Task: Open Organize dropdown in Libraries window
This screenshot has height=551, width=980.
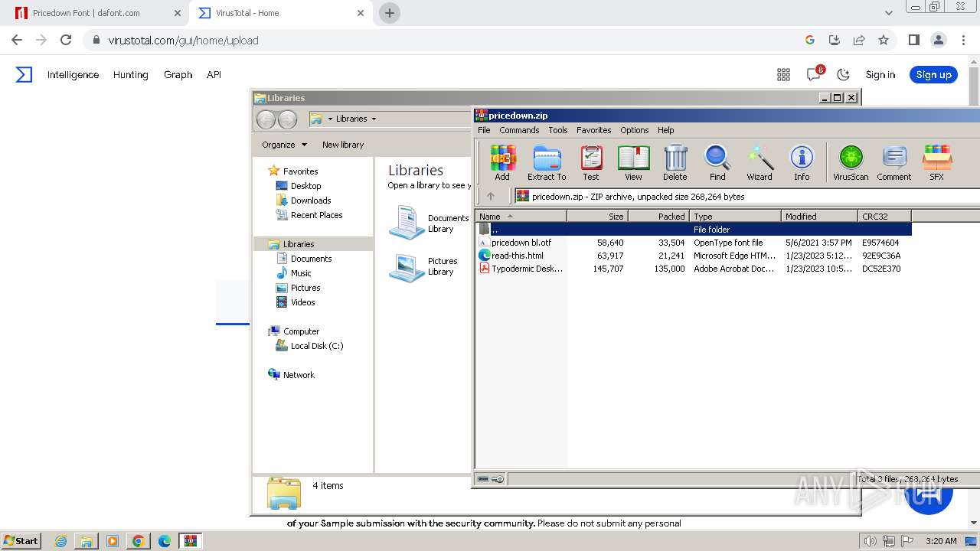Action: [284, 145]
